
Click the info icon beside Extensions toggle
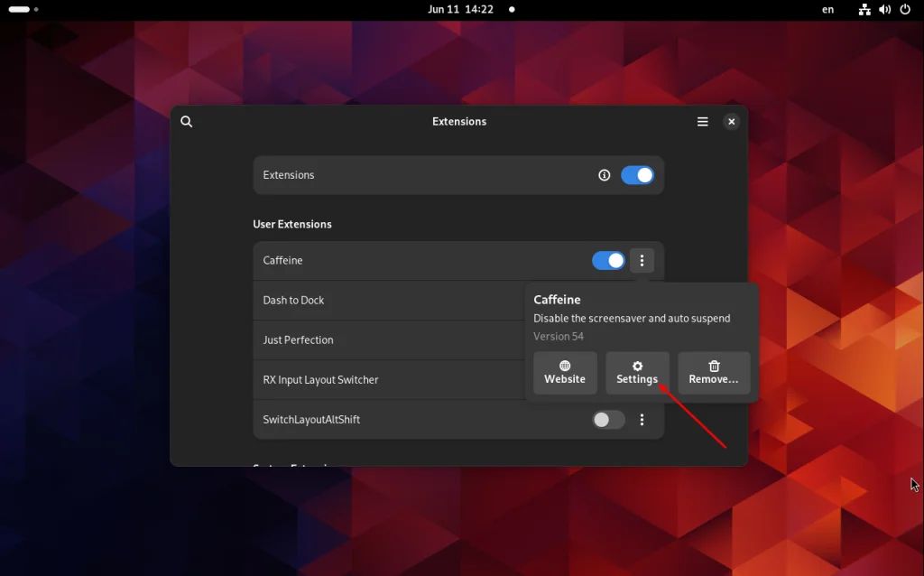coord(604,175)
